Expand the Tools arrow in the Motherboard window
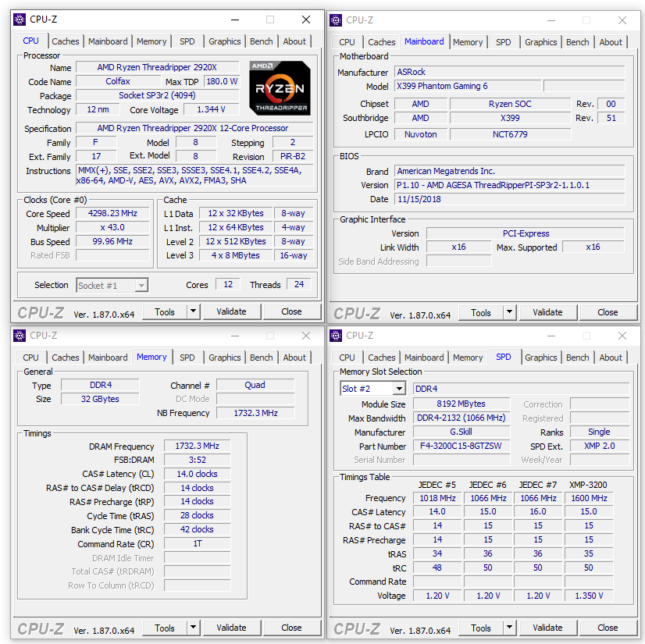This screenshot has height=644, width=645. (510, 312)
